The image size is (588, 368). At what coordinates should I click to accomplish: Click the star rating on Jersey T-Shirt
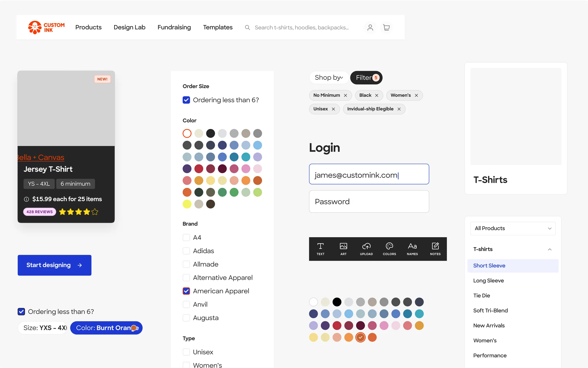point(78,212)
